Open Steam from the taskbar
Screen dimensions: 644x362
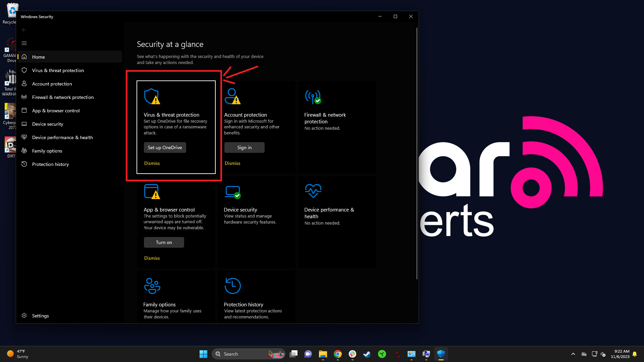click(367, 354)
